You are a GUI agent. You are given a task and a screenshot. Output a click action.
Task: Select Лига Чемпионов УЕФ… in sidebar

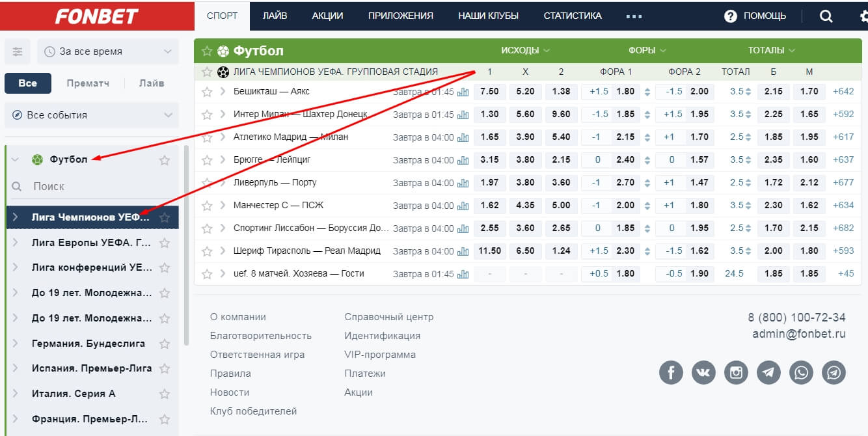coord(92,217)
